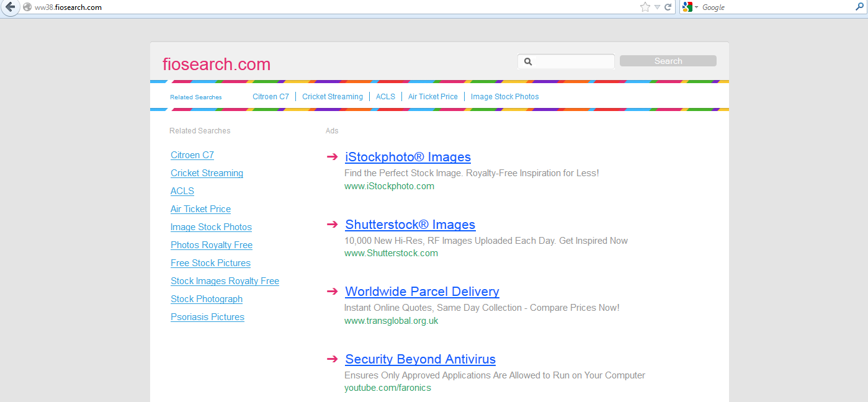Open the Photos Royalty Free link
This screenshot has height=402, width=868.
(x=212, y=245)
